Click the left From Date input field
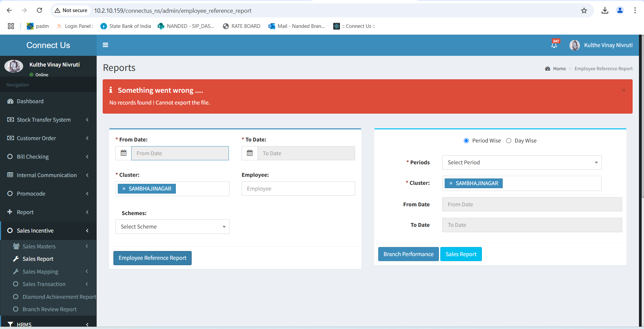 pos(180,153)
